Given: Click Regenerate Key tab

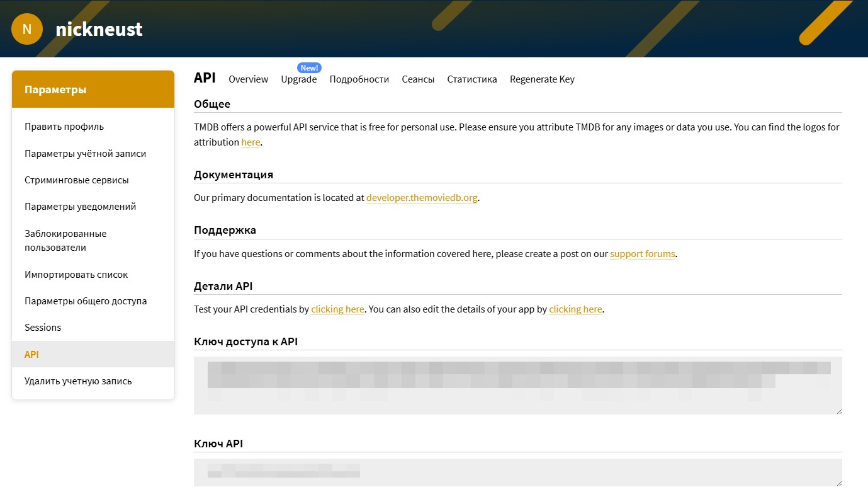Looking at the screenshot, I should click(x=542, y=79).
